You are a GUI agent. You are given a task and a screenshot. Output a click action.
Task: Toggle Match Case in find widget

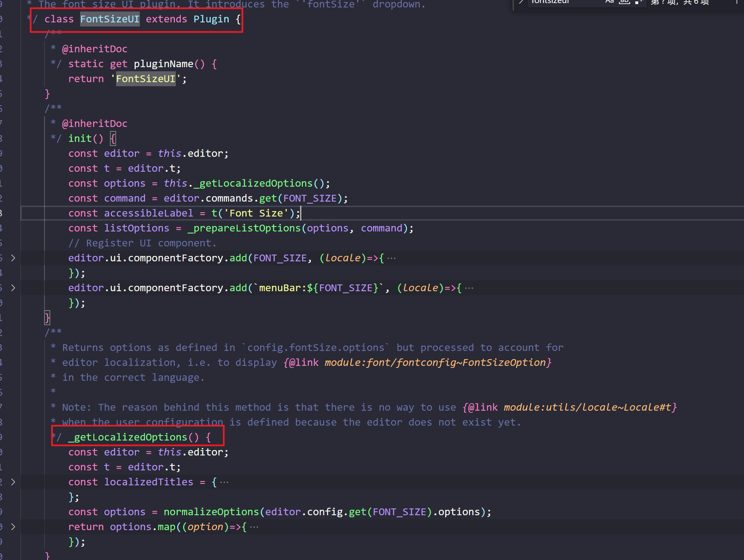pos(610,2)
